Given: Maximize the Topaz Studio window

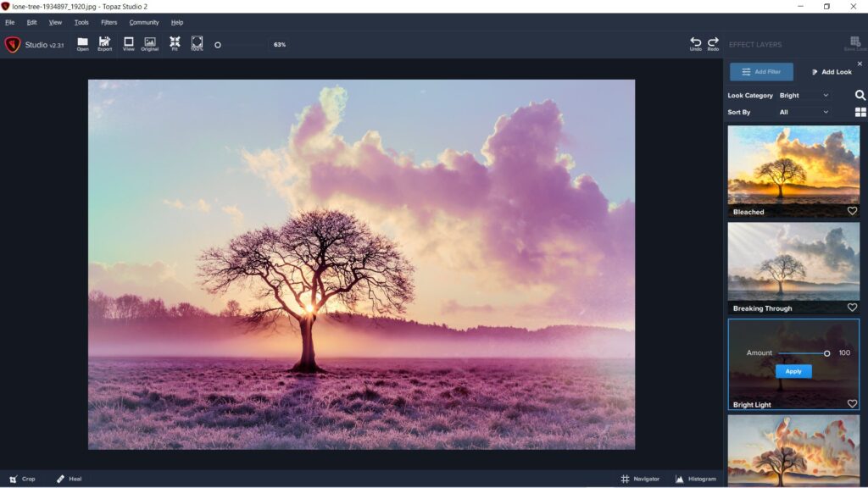Looking at the screenshot, I should click(826, 7).
